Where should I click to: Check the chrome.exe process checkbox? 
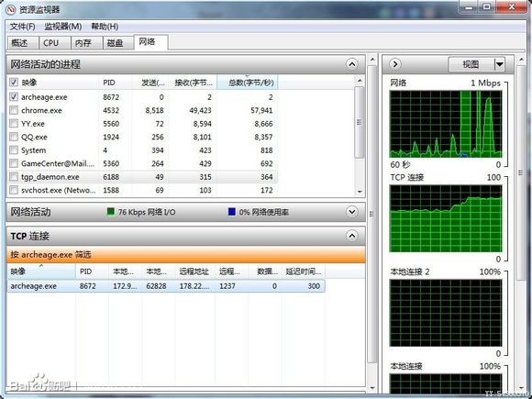pyautogui.click(x=14, y=110)
